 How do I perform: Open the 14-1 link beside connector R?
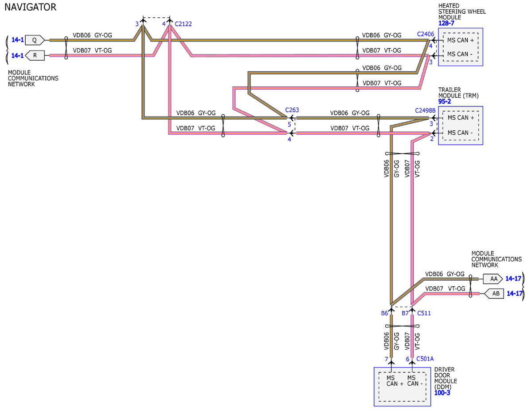(x=17, y=55)
